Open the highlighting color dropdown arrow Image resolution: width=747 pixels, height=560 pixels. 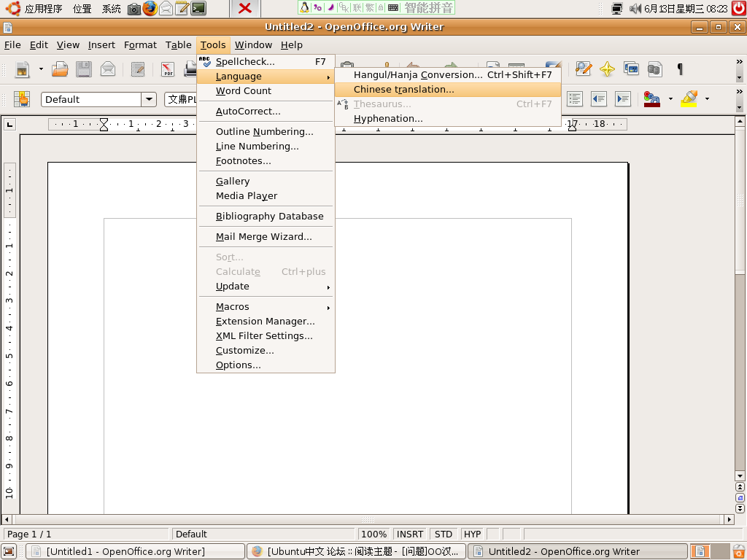[x=707, y=99]
